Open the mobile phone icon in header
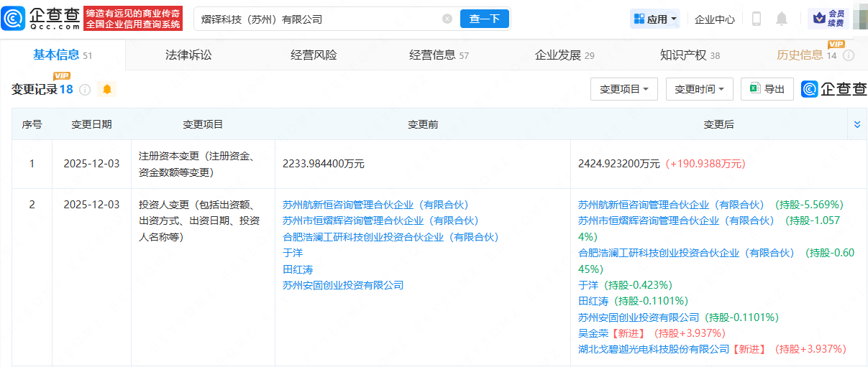This screenshot has width=868, height=367. [x=756, y=19]
